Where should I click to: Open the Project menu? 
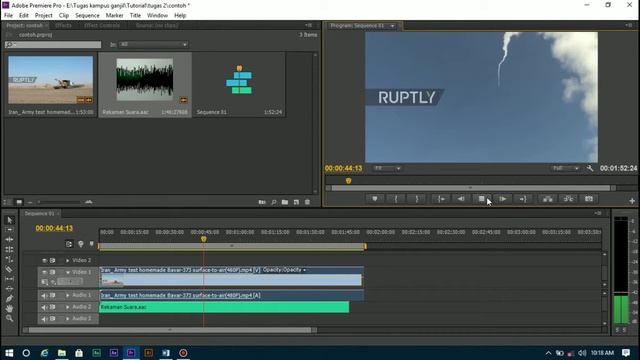click(x=44, y=16)
